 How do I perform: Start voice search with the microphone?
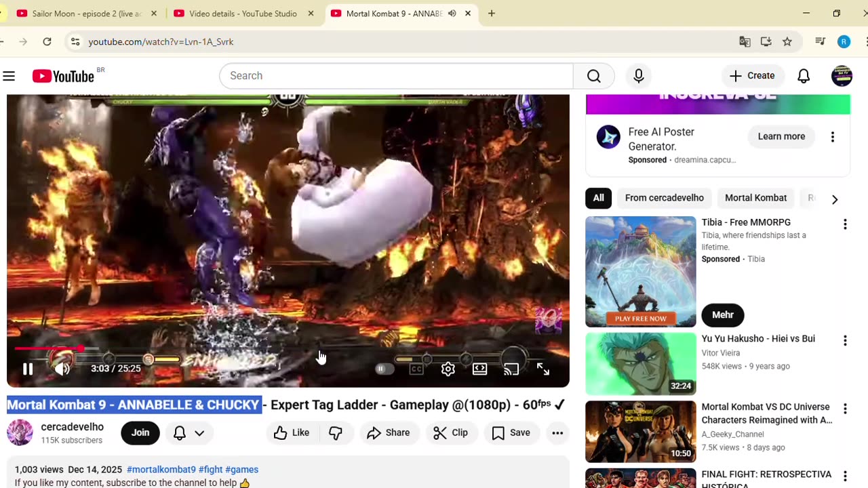[x=638, y=76]
